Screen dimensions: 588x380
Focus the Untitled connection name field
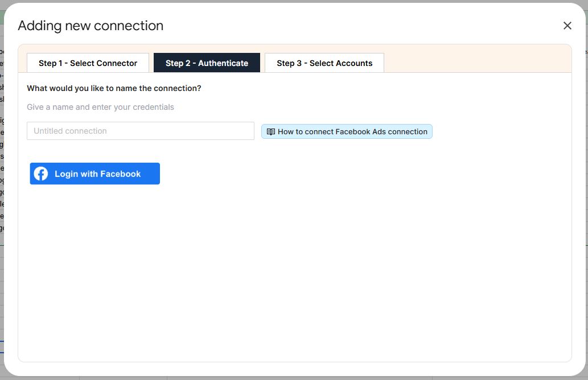point(141,131)
